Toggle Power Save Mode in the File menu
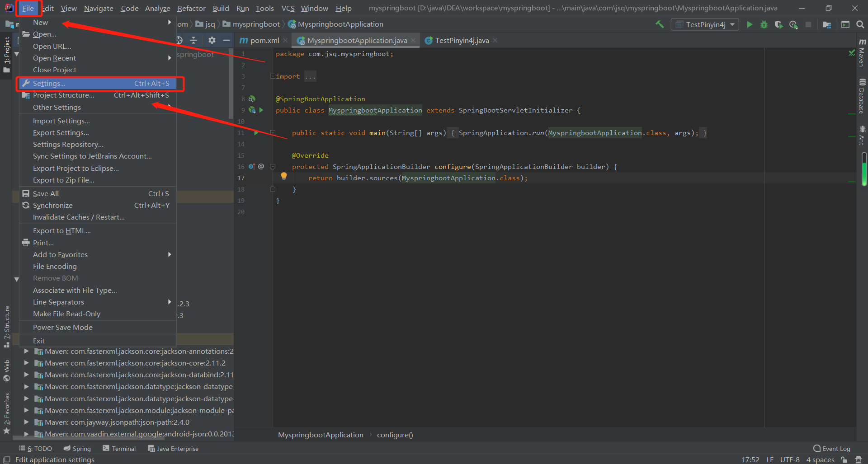 (98, 328)
